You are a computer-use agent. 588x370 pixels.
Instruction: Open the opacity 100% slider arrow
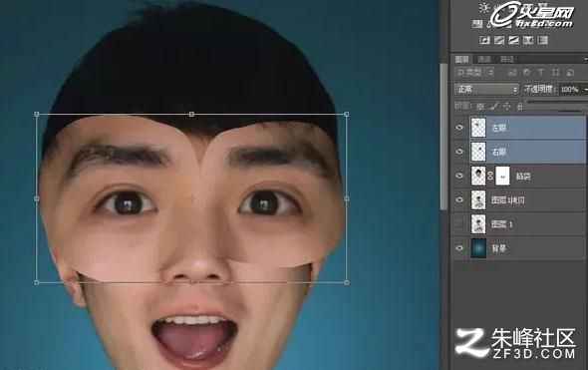[585, 90]
